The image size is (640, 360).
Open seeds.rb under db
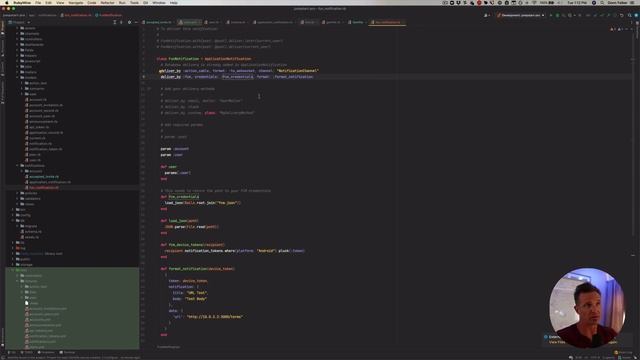(x=32, y=237)
